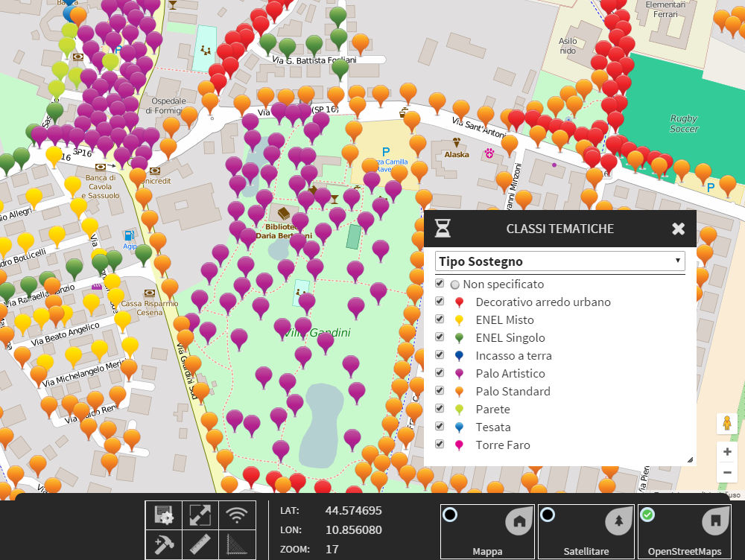Open the save settings tool icon
The width and height of the screenshot is (745, 560).
(164, 515)
